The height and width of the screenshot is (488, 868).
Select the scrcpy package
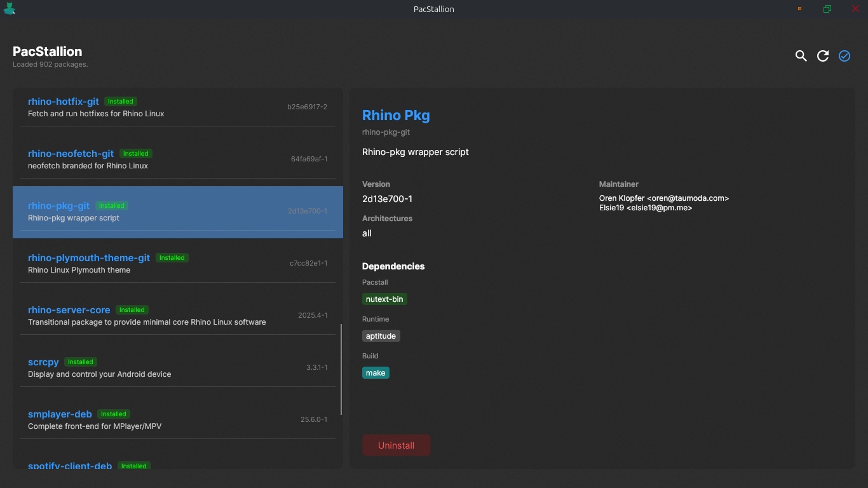click(178, 368)
